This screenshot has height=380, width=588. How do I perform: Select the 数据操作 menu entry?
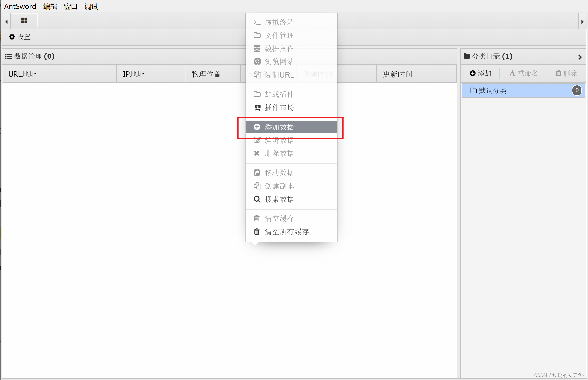[x=291, y=49]
